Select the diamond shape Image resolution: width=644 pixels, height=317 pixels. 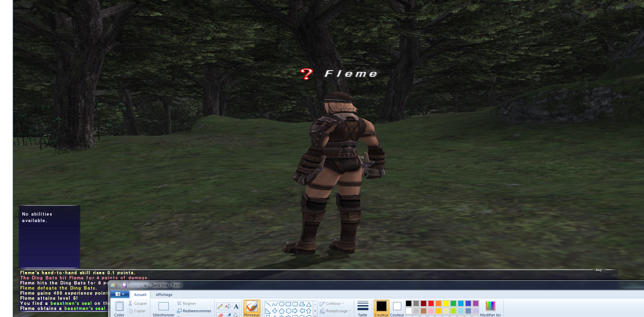tap(275, 311)
